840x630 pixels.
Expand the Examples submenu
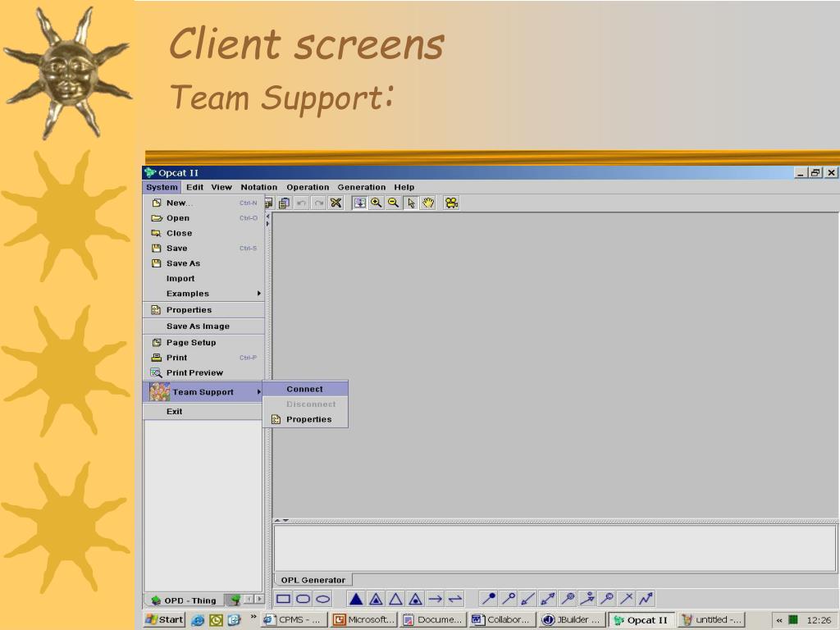click(204, 293)
